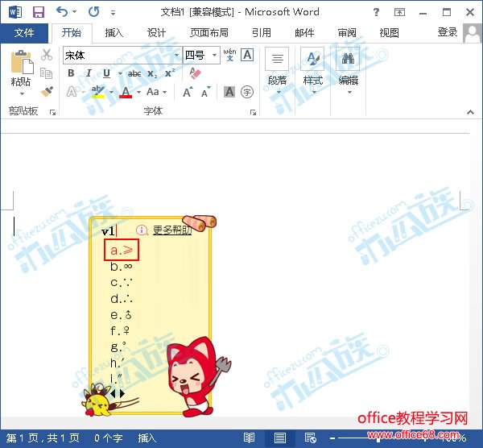This screenshot has height=448, width=483.
Task: Toggle Italic formatting
Action: click(89, 73)
